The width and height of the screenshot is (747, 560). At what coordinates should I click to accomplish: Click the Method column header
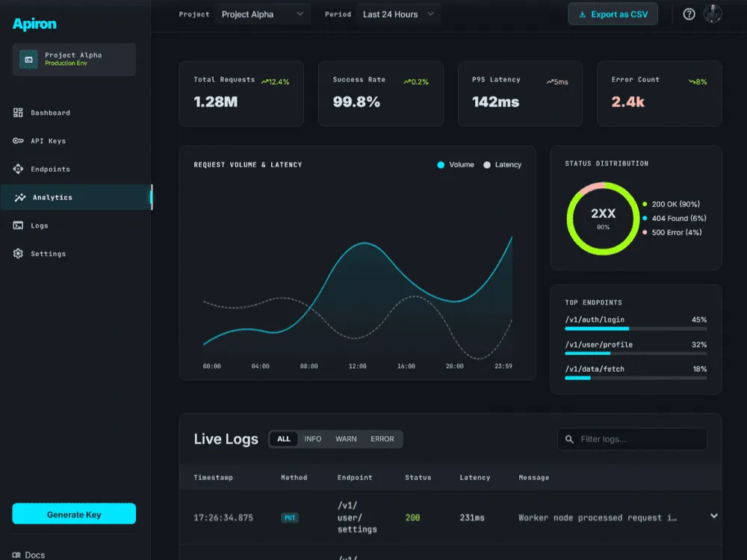point(294,477)
